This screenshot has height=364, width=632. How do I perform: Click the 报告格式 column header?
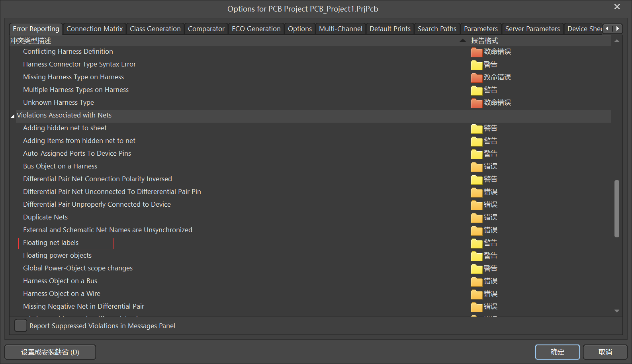540,41
